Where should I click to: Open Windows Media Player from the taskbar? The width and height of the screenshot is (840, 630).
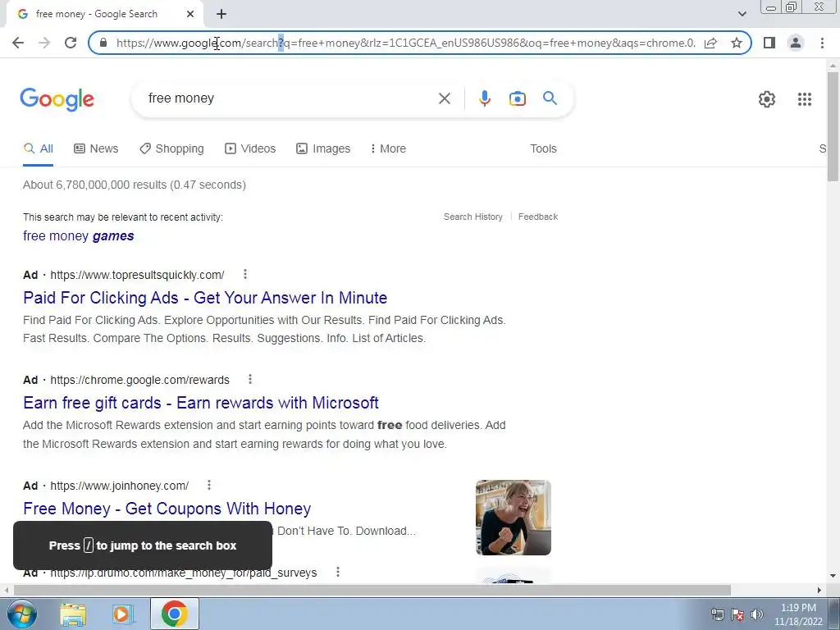tap(122, 614)
